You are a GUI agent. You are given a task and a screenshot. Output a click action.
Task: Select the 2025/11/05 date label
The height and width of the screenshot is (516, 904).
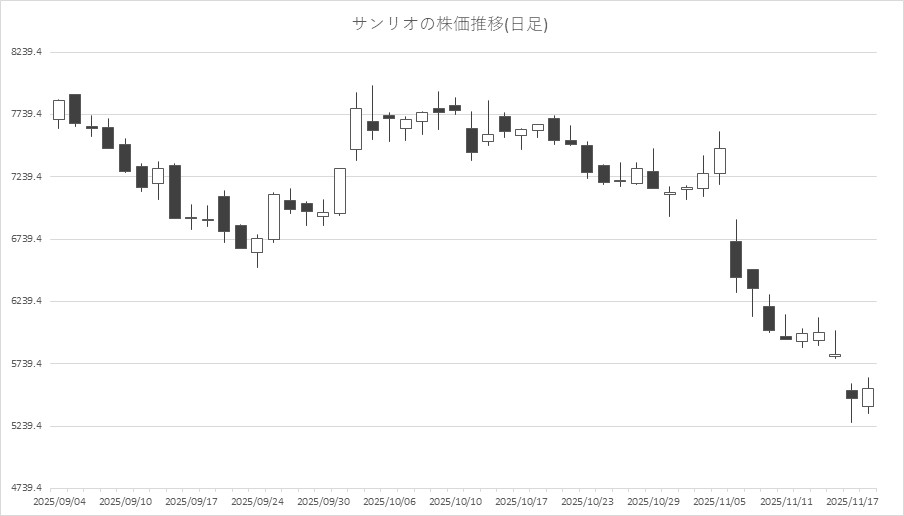click(719, 501)
